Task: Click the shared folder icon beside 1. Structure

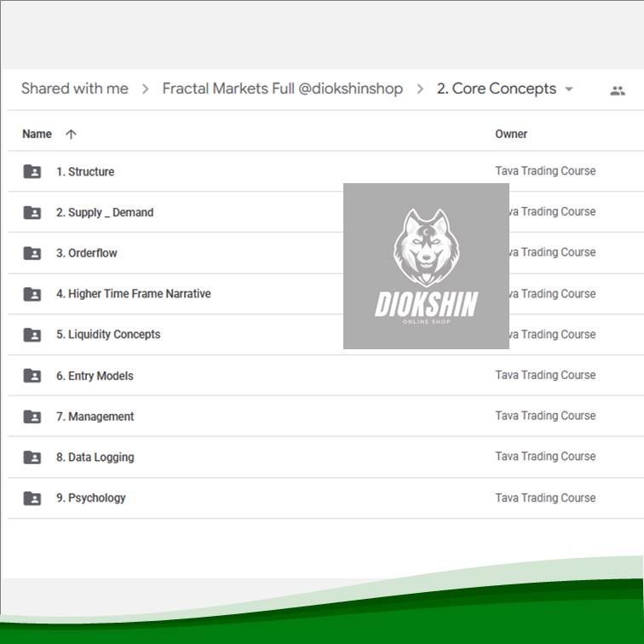Action: (x=32, y=172)
